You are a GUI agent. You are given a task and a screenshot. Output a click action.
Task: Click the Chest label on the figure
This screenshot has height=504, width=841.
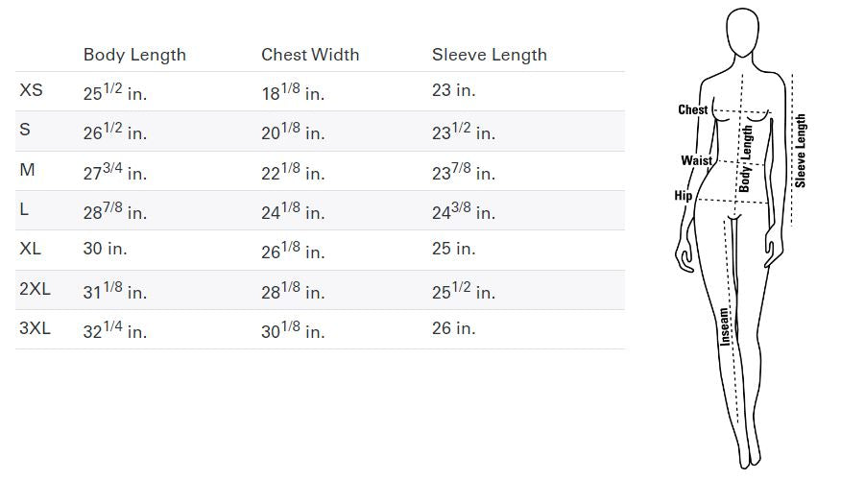pyautogui.click(x=693, y=109)
